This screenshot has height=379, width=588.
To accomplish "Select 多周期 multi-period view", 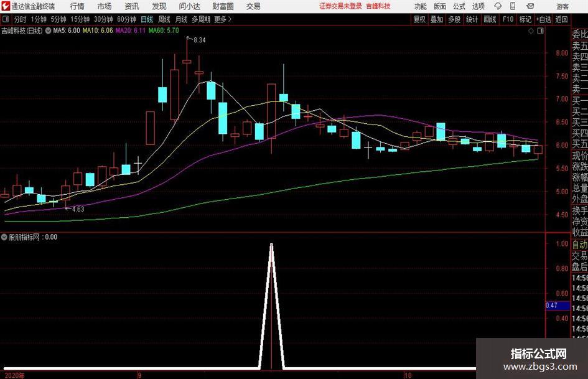I will (200, 19).
